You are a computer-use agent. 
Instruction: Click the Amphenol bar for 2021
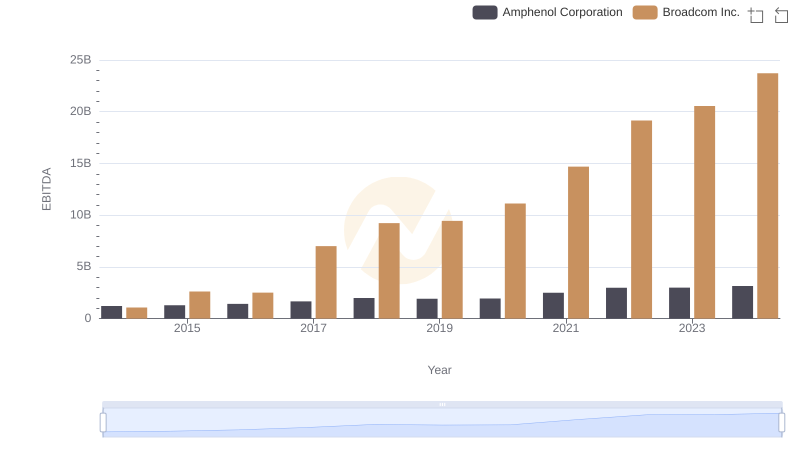554,305
